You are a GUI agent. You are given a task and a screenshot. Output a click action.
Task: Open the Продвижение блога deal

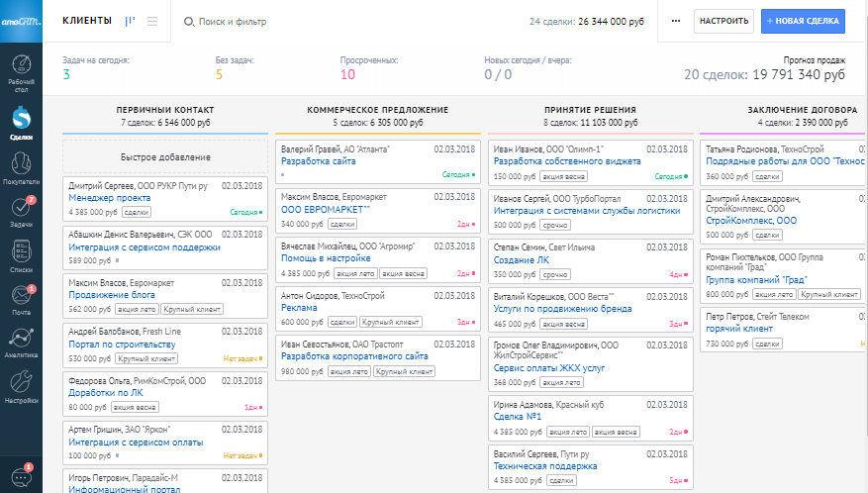point(112,295)
